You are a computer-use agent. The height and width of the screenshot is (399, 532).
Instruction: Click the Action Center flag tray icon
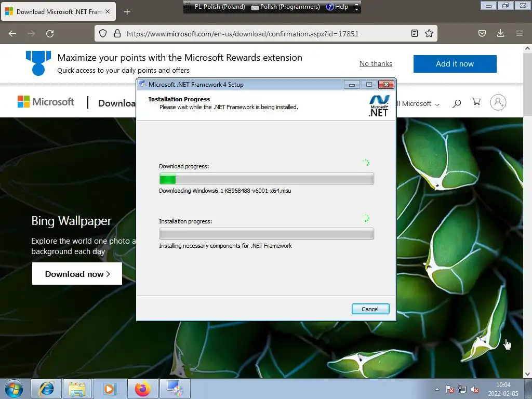(x=450, y=389)
